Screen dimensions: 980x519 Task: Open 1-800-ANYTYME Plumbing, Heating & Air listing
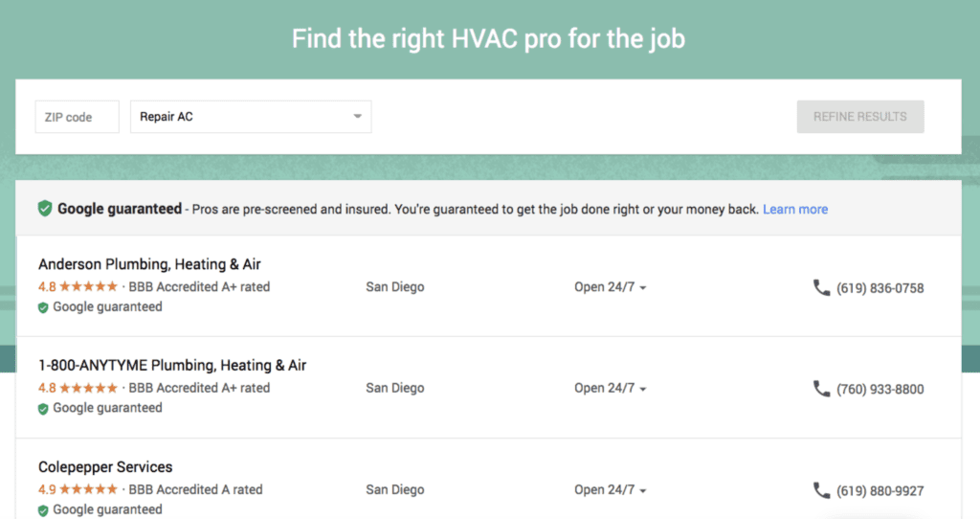tap(172, 366)
